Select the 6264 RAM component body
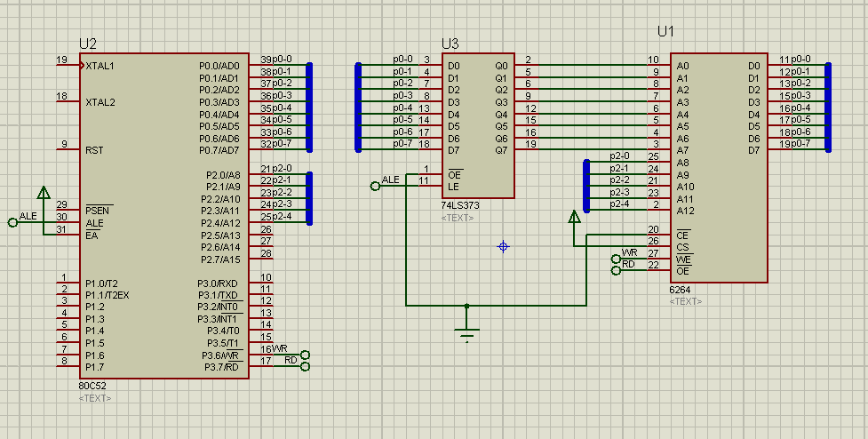The width and height of the screenshot is (868, 439). (x=720, y=167)
